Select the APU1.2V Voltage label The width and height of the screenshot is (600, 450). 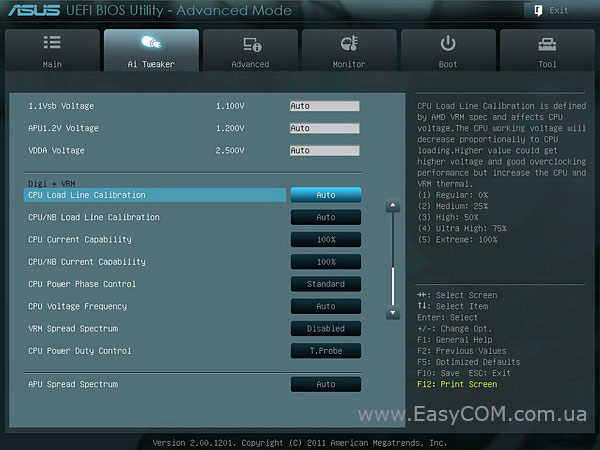point(63,128)
